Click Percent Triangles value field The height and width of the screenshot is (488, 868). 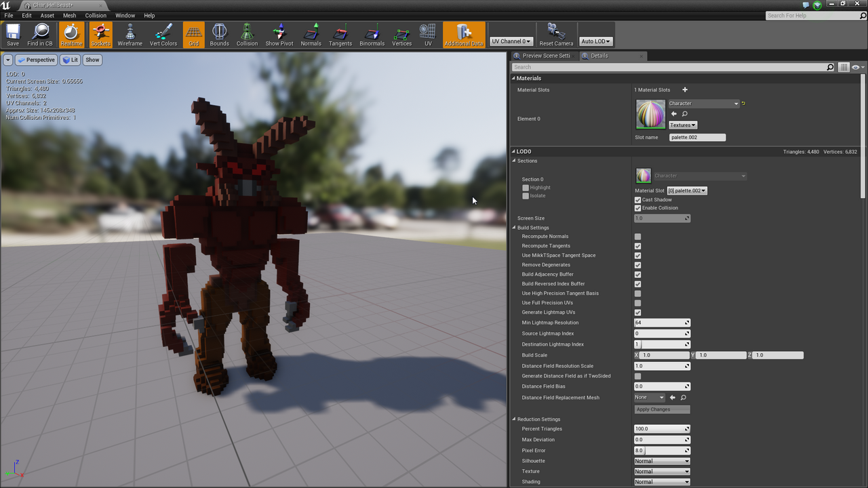click(x=662, y=429)
